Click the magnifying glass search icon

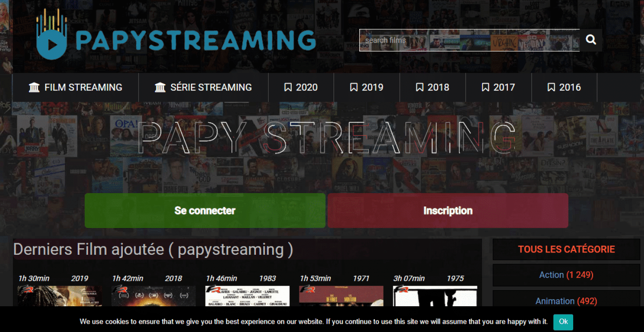(x=591, y=40)
